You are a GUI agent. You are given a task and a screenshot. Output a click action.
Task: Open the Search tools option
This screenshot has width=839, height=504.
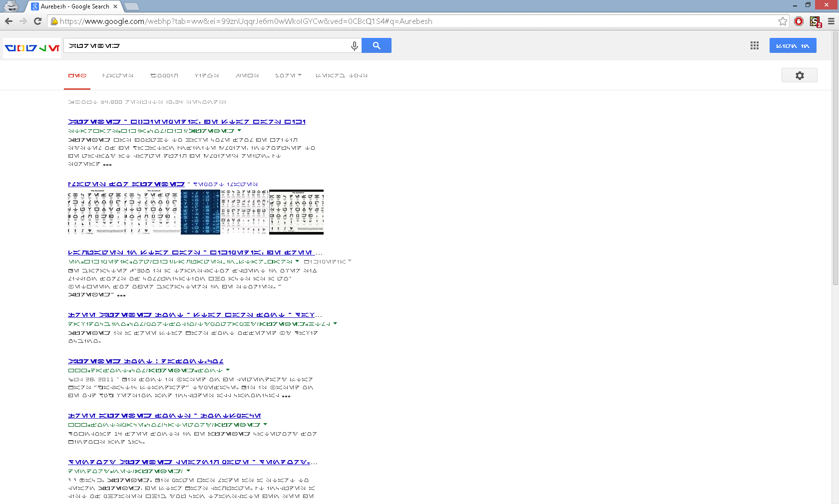click(342, 76)
